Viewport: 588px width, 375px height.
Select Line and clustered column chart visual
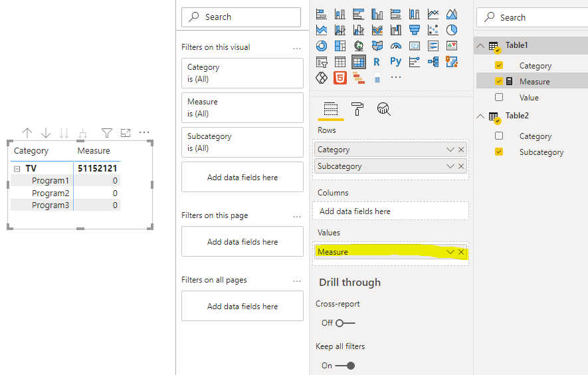(x=359, y=30)
